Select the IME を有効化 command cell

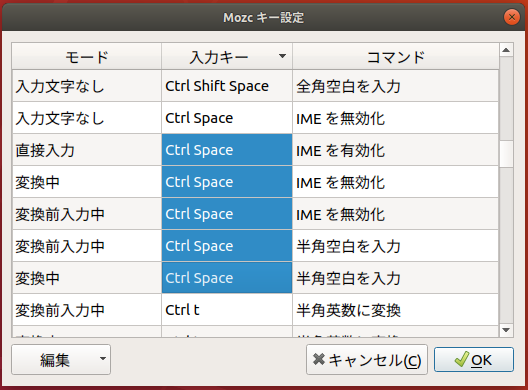[x=396, y=150]
